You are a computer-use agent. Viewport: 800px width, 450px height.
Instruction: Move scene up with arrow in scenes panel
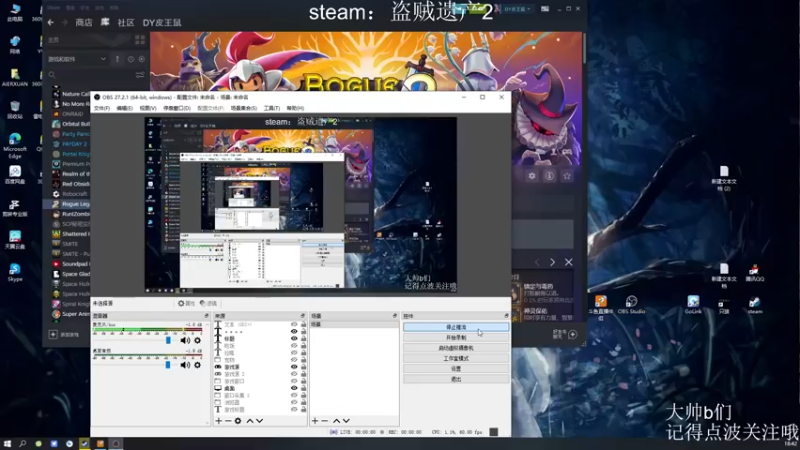pos(336,421)
